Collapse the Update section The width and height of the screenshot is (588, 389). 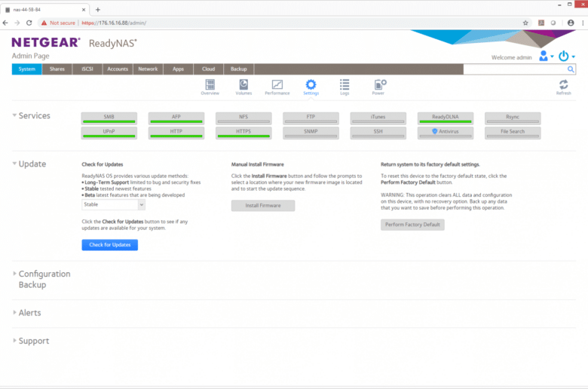(14, 164)
